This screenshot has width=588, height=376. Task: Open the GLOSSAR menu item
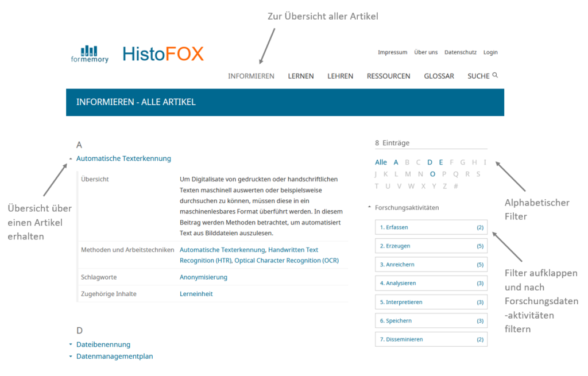(x=439, y=76)
